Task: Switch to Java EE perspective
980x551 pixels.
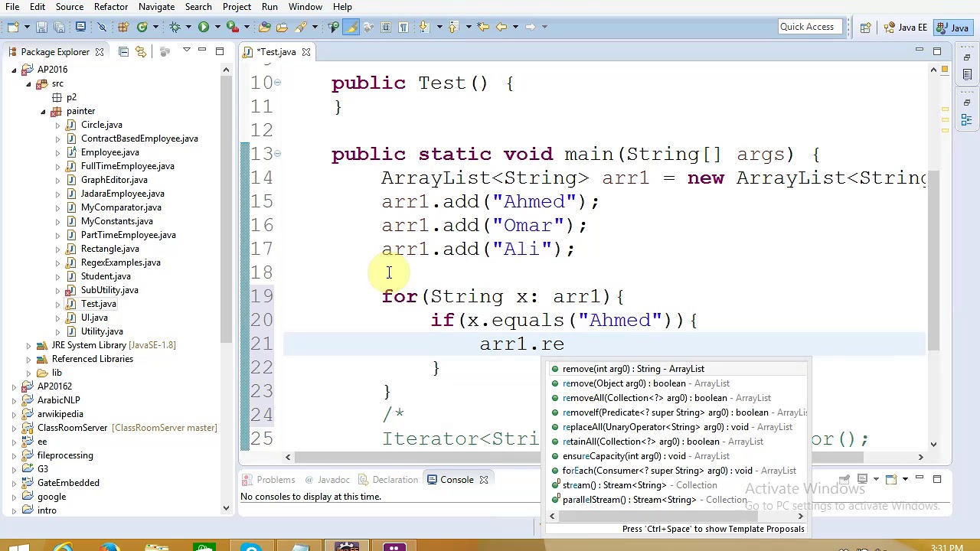Action: pos(905,28)
